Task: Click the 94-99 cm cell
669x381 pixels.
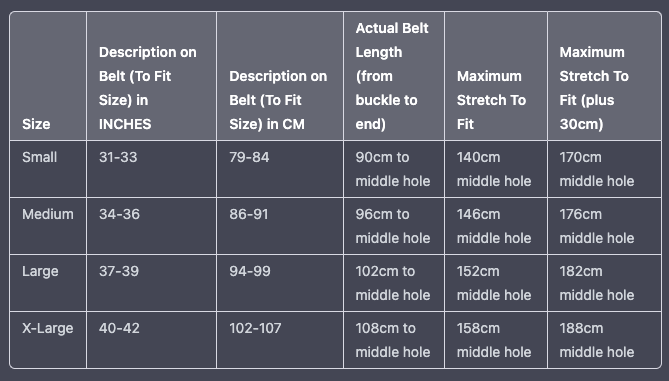Action: (x=280, y=283)
